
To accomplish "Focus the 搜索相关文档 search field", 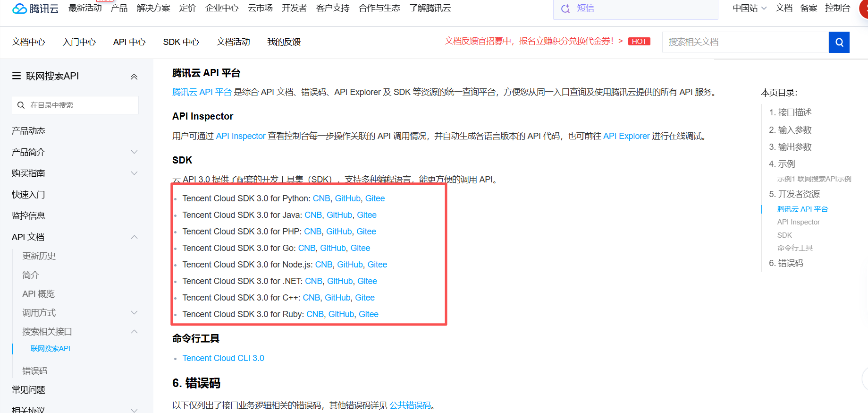I will (x=745, y=42).
